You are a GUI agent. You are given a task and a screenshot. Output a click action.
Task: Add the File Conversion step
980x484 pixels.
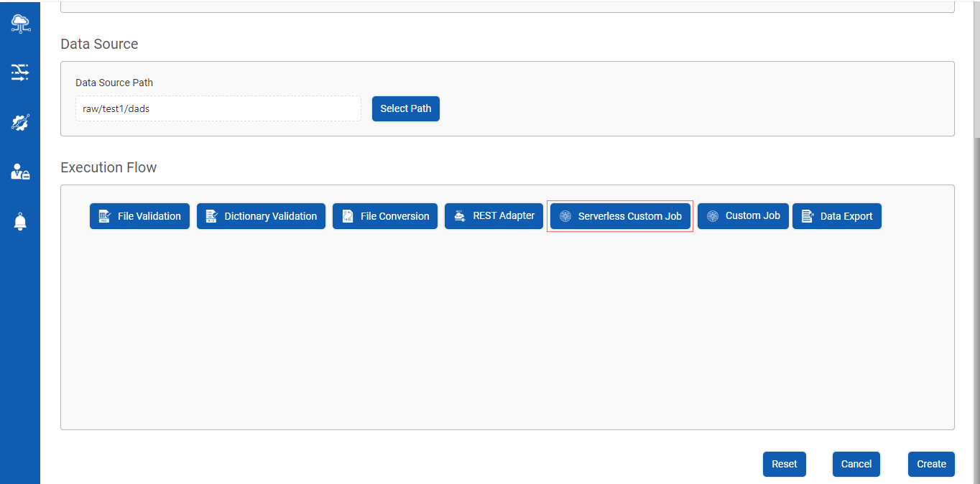[385, 216]
